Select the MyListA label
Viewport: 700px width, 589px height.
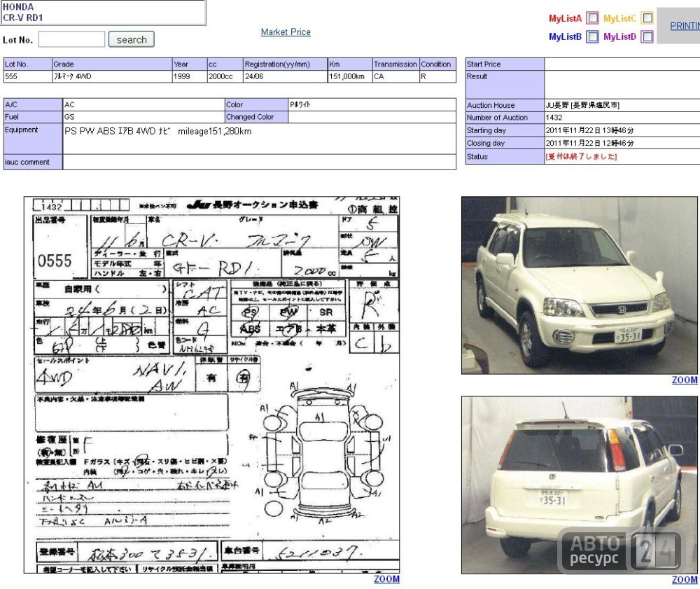[x=566, y=18]
